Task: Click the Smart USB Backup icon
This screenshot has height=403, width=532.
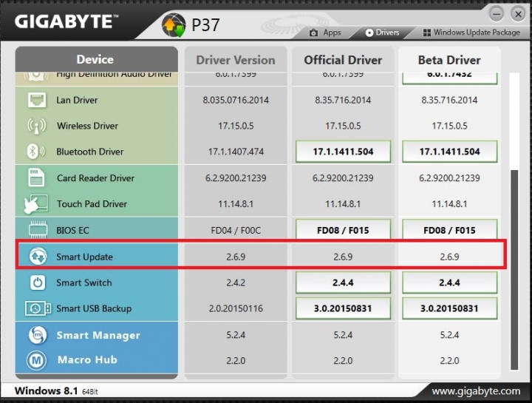Action: pyautogui.click(x=38, y=308)
